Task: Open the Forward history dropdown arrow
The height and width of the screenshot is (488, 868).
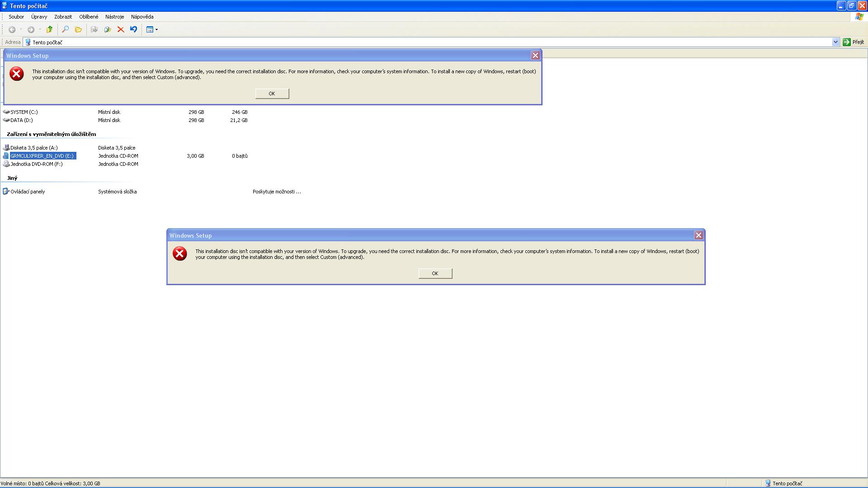Action: coord(40,29)
